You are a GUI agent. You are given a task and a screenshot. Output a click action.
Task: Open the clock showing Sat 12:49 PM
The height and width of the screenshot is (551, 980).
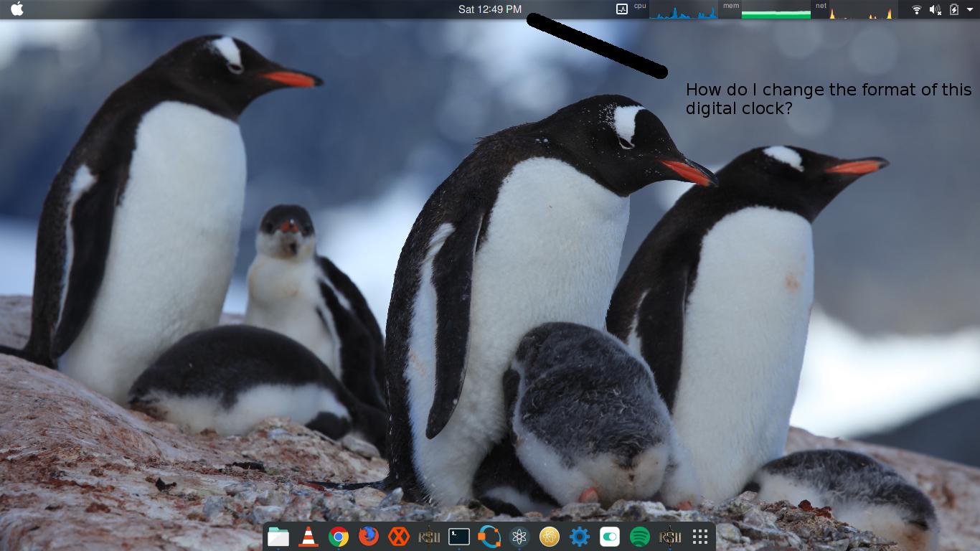[x=490, y=9]
